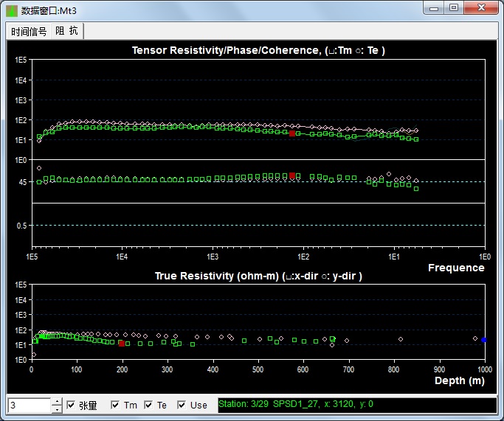Screen dimensions: 504x421
Task: Click the green app icon in title bar
Action: [x=12, y=11]
